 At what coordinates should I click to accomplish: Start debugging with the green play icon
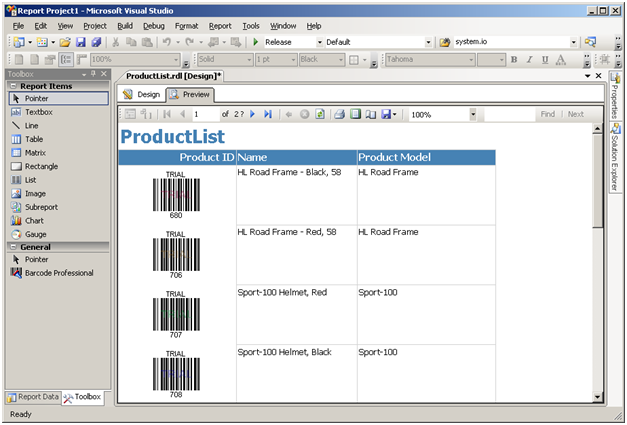[x=256, y=42]
